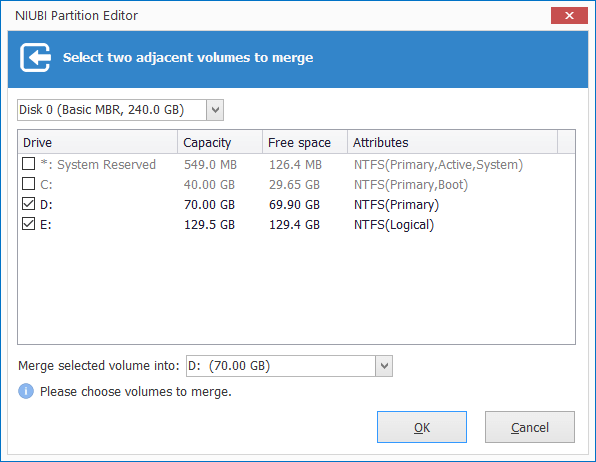Uncheck the E: drive checkbox

point(29,224)
